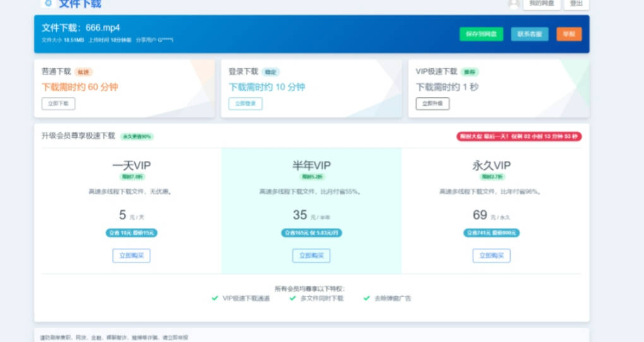644x342 pixels.
Task: Click the 5 元/天 price
Action: click(131, 215)
